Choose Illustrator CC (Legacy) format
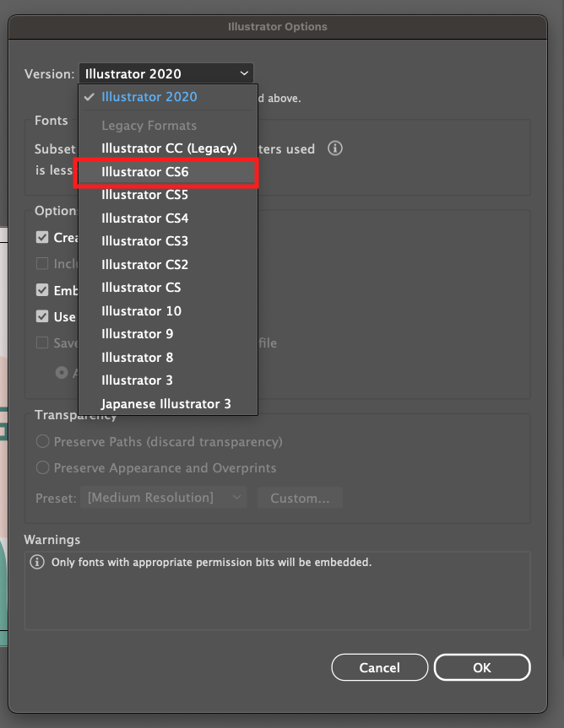 click(168, 148)
